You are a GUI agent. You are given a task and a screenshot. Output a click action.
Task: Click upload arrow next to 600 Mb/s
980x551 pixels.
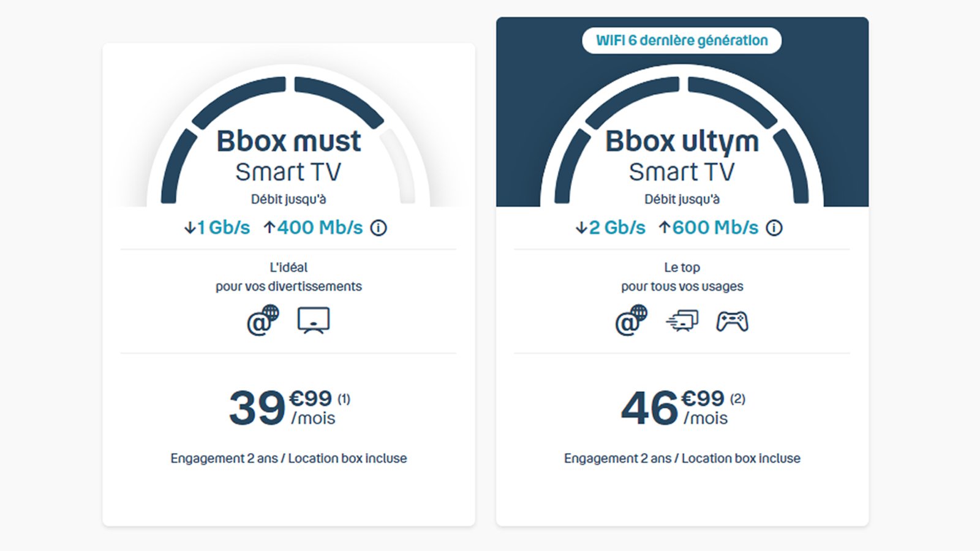pyautogui.click(x=665, y=228)
